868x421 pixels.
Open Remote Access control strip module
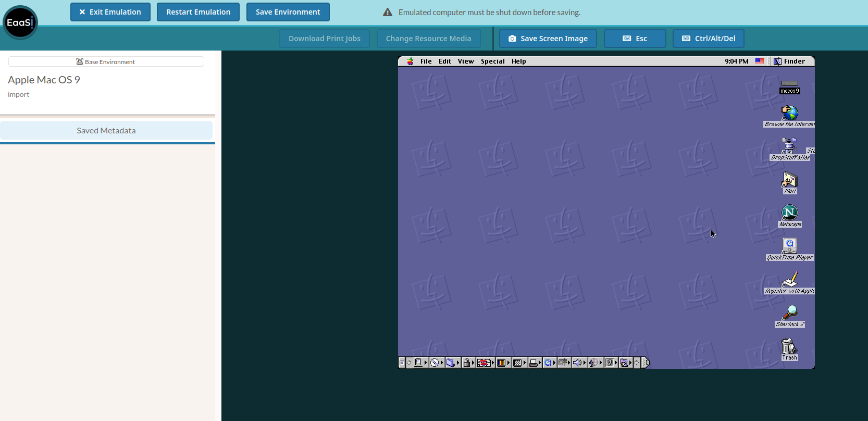(x=564, y=363)
